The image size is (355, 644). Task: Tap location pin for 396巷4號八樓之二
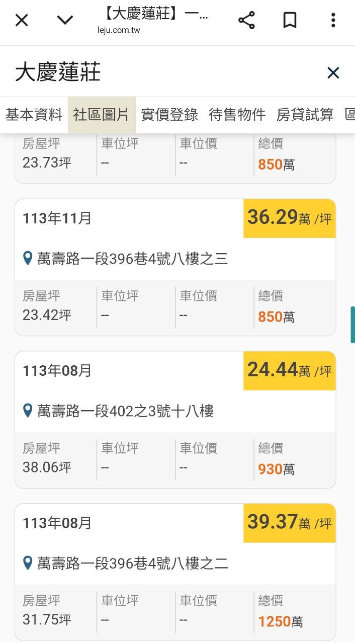click(x=28, y=563)
